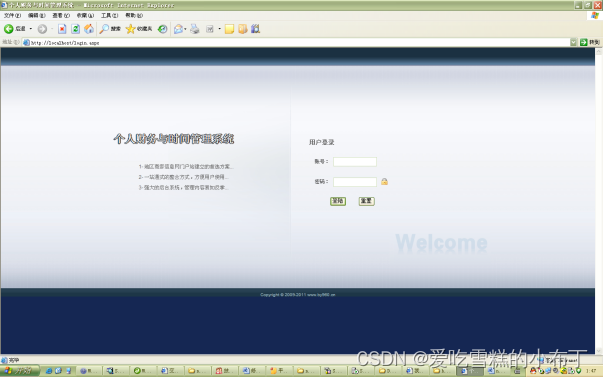
Task: Click the green 转到 Go button
Action: click(590, 42)
